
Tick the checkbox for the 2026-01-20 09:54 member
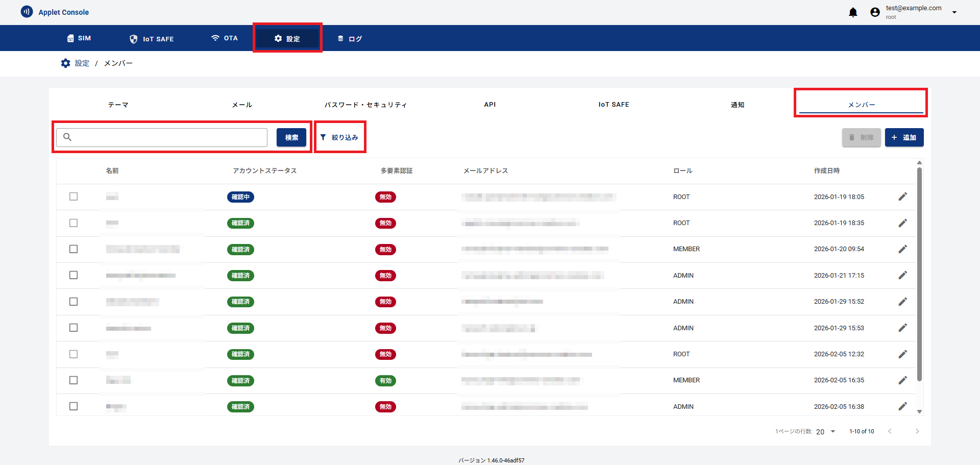pos(73,249)
